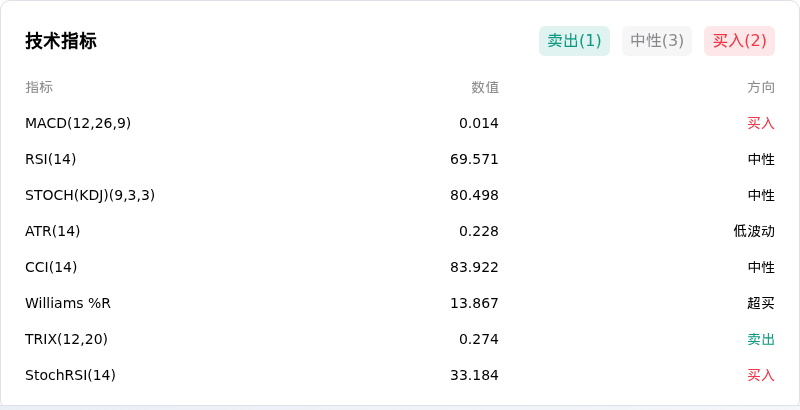This screenshot has width=800, height=410.
Task: Click the 超买 direction for Williams %R
Action: click(x=761, y=303)
